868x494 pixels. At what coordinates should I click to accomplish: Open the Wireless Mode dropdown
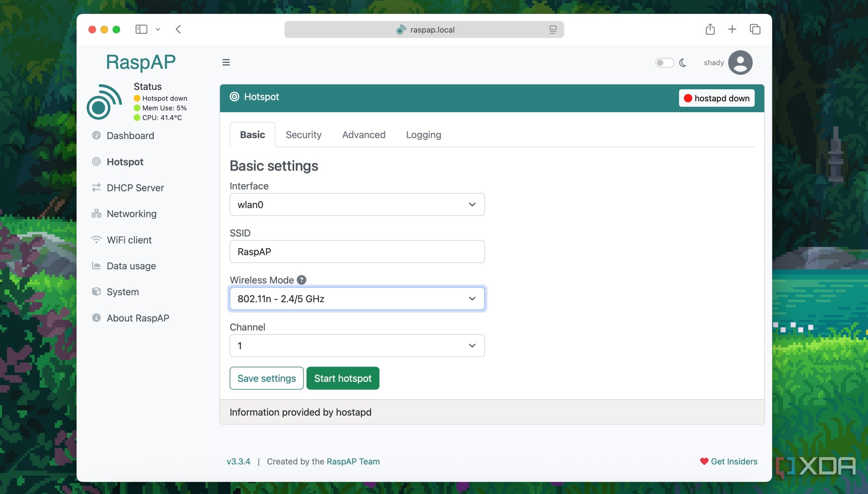click(357, 299)
